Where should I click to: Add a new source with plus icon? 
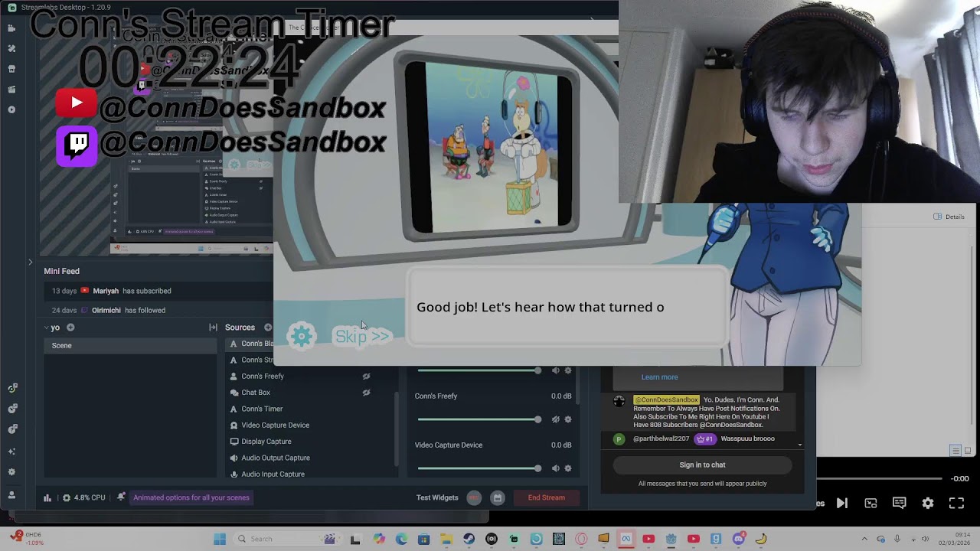[x=268, y=328]
